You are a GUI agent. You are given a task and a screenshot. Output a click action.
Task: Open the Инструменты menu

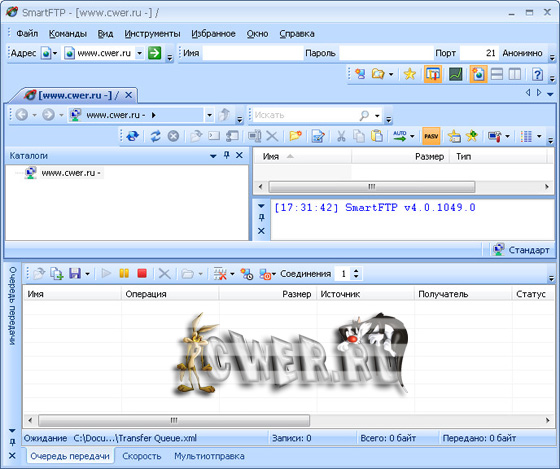tap(152, 34)
